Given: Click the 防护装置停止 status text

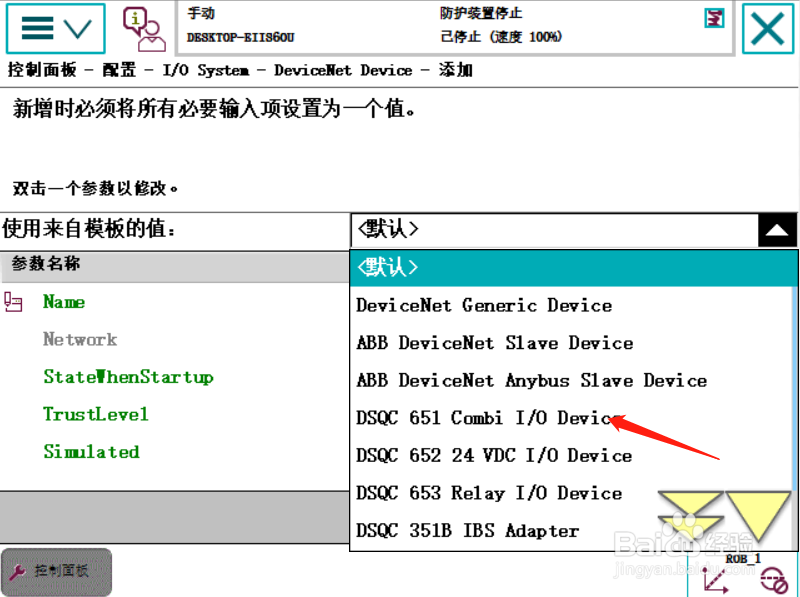Looking at the screenshot, I should (481, 13).
